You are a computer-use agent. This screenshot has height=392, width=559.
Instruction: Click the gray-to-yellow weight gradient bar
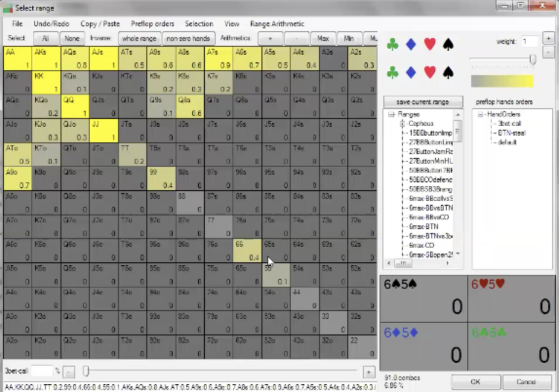point(502,81)
